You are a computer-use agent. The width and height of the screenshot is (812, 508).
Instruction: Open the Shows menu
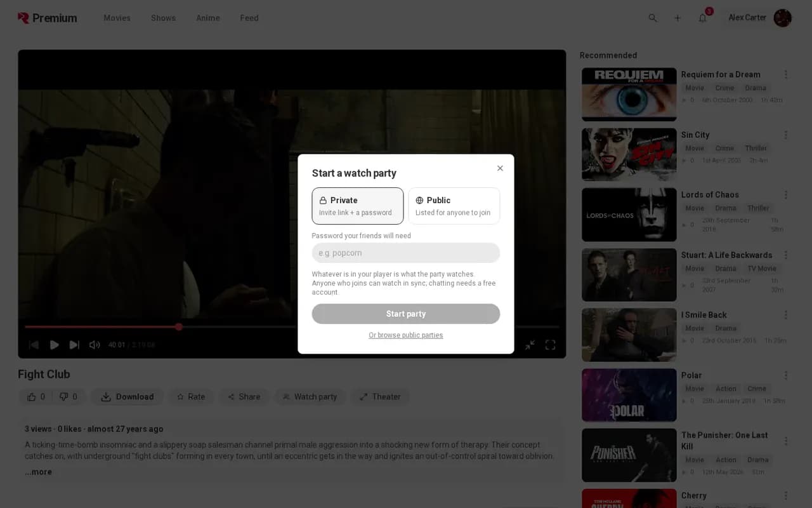164,18
